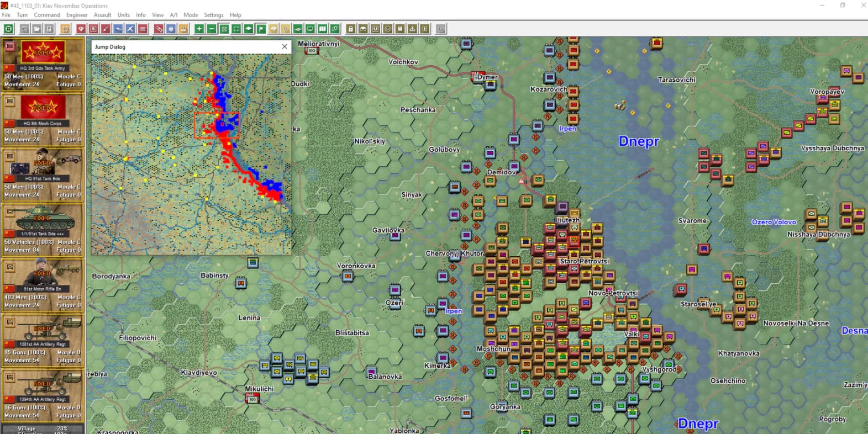Screen dimensions: 868x434
Task: Open the Mode menu
Action: click(191, 15)
